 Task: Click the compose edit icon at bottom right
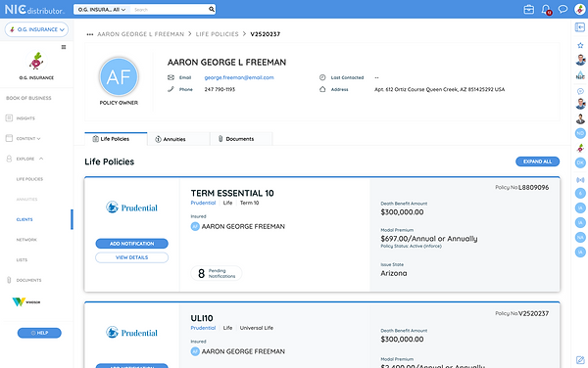point(580,360)
